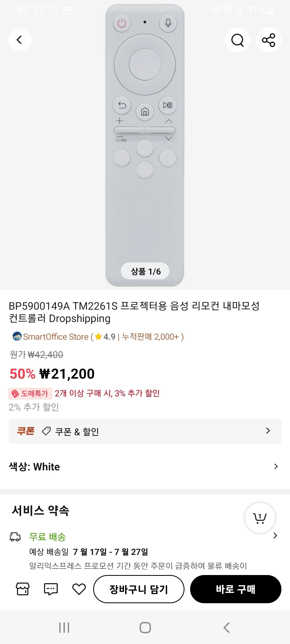Tap the Android recent apps button

coord(64,628)
